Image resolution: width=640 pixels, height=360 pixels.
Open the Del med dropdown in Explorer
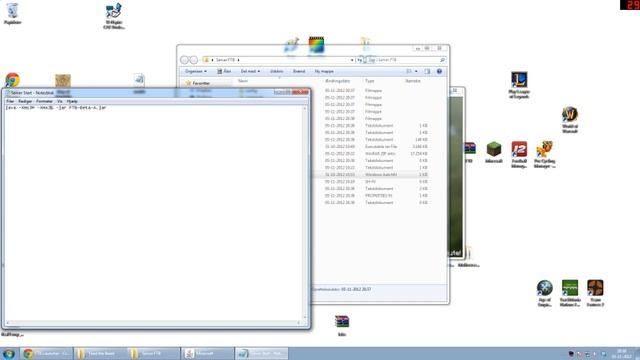pos(250,71)
